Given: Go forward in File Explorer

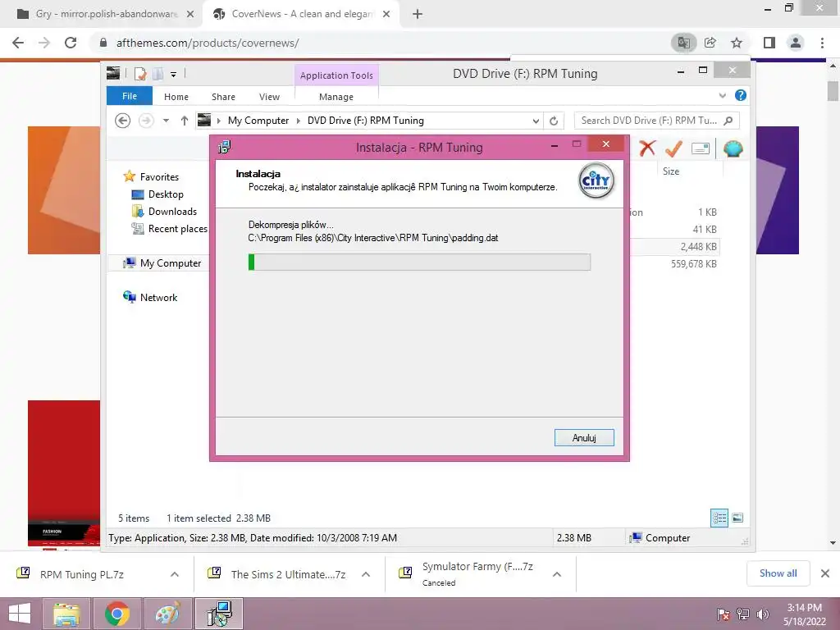Looking at the screenshot, I should [x=146, y=121].
